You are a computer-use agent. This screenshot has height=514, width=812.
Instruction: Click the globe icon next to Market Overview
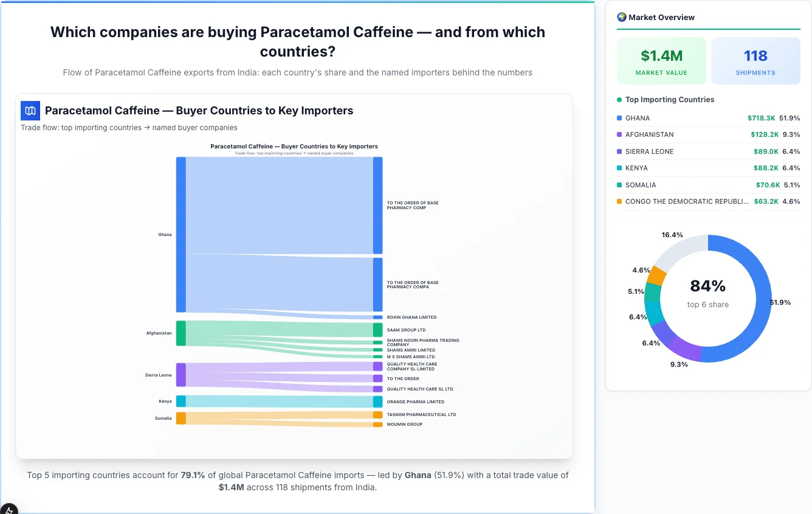621,17
